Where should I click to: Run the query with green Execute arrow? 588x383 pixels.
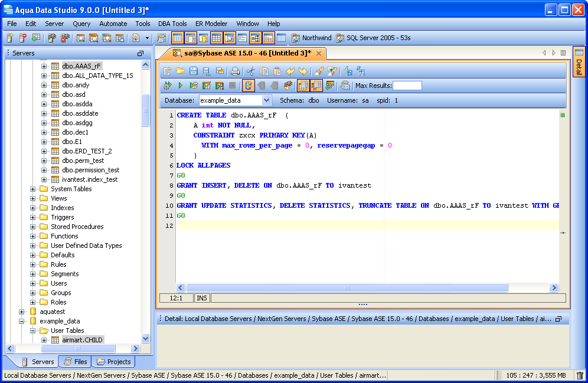point(181,86)
